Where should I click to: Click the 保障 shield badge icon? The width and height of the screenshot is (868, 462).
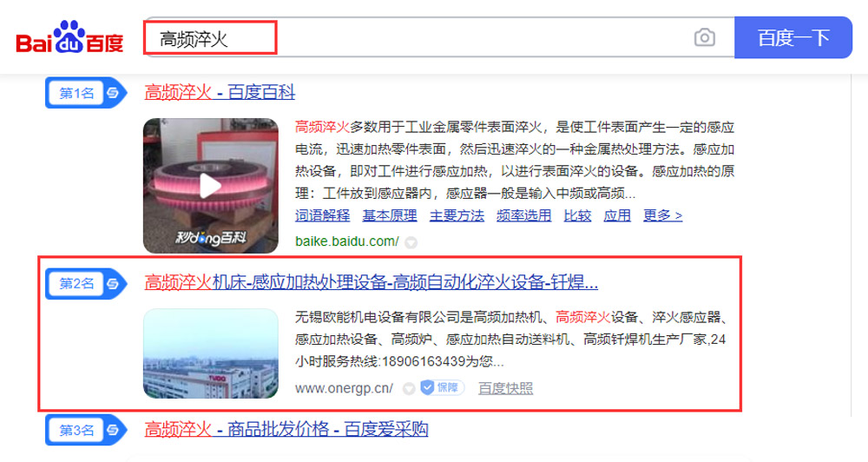click(442, 388)
